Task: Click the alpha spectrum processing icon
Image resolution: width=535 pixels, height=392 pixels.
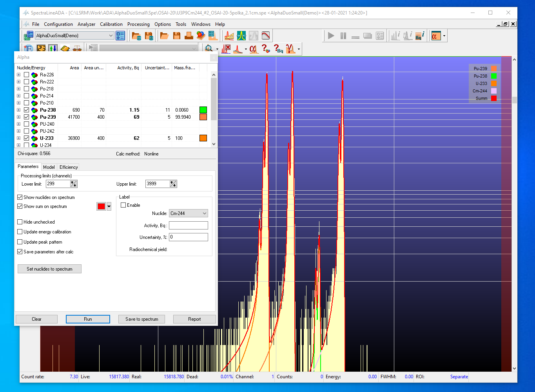Action: pyautogui.click(x=254, y=49)
